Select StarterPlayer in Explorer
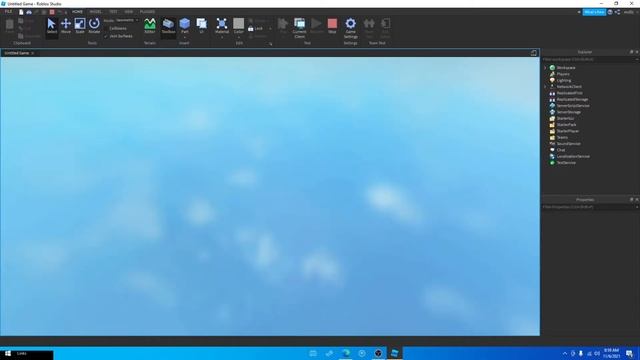 click(x=567, y=131)
